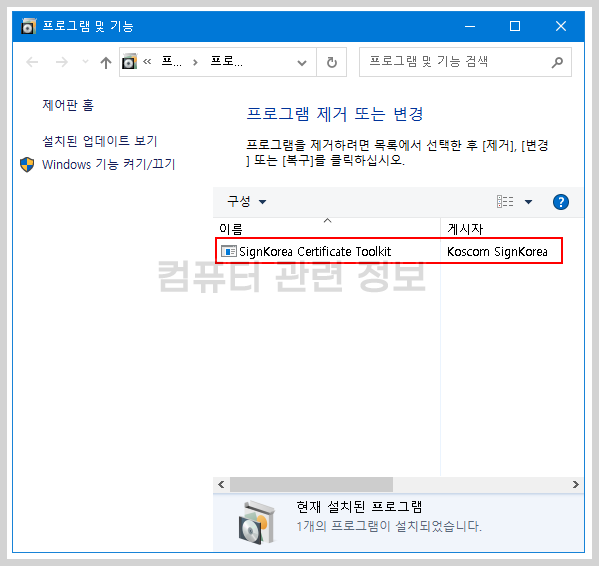Click the search magnifier icon

(x=557, y=62)
